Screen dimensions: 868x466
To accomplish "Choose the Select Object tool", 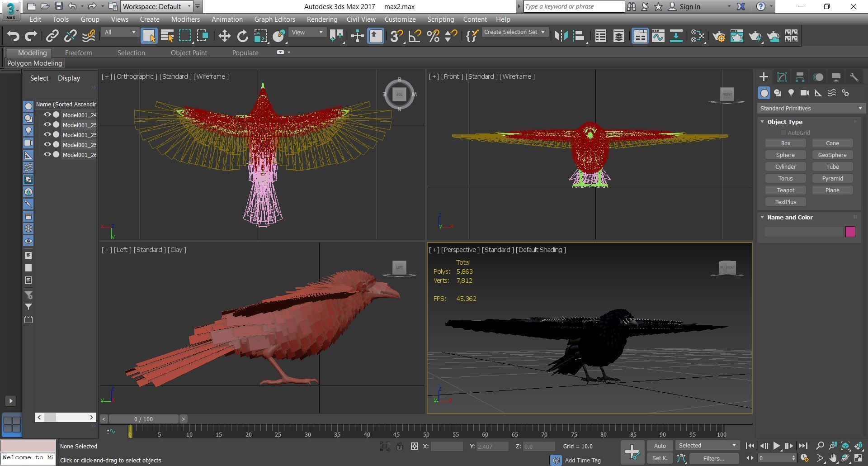I will point(149,36).
